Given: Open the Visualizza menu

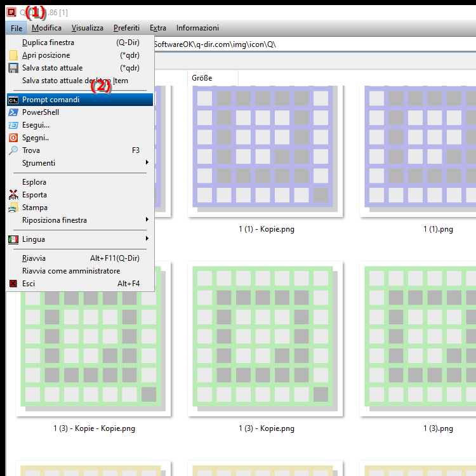Looking at the screenshot, I should [x=88, y=28].
